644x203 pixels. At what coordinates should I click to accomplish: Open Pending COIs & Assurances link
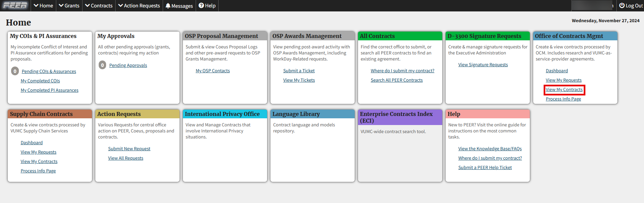click(x=49, y=71)
